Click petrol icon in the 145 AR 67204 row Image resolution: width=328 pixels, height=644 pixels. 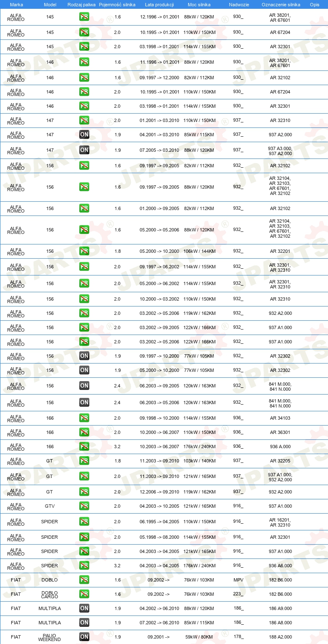pos(84,32)
